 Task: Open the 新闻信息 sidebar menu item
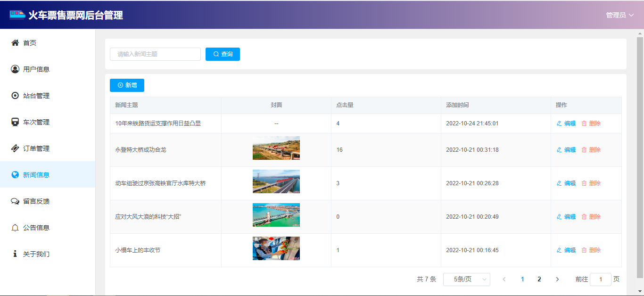pyautogui.click(x=36, y=175)
